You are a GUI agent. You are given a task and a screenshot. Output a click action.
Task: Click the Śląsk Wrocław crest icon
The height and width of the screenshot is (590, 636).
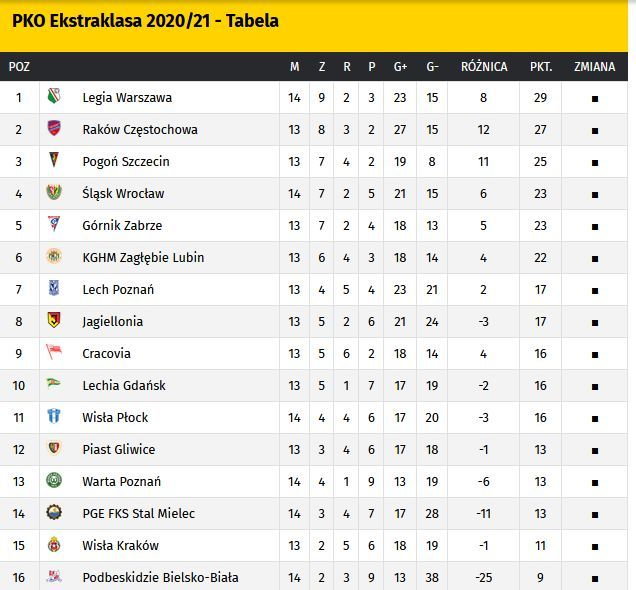(54, 192)
